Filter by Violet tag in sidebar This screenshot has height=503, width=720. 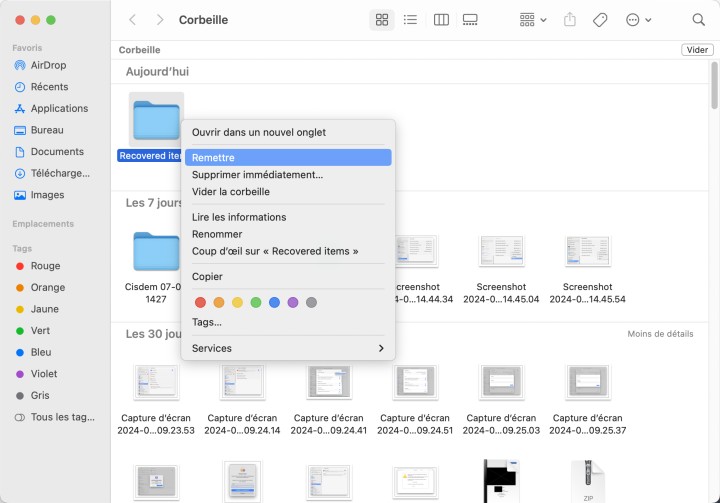coord(44,374)
